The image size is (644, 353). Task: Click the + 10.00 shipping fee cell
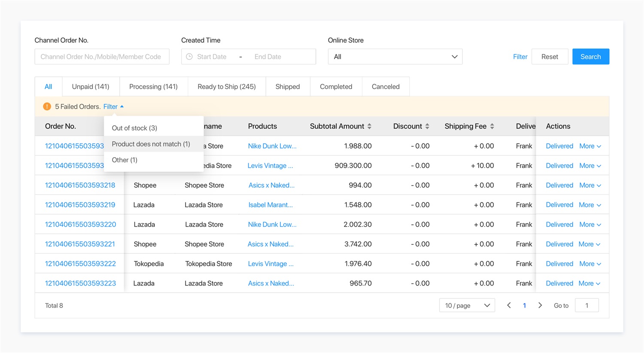pos(482,166)
